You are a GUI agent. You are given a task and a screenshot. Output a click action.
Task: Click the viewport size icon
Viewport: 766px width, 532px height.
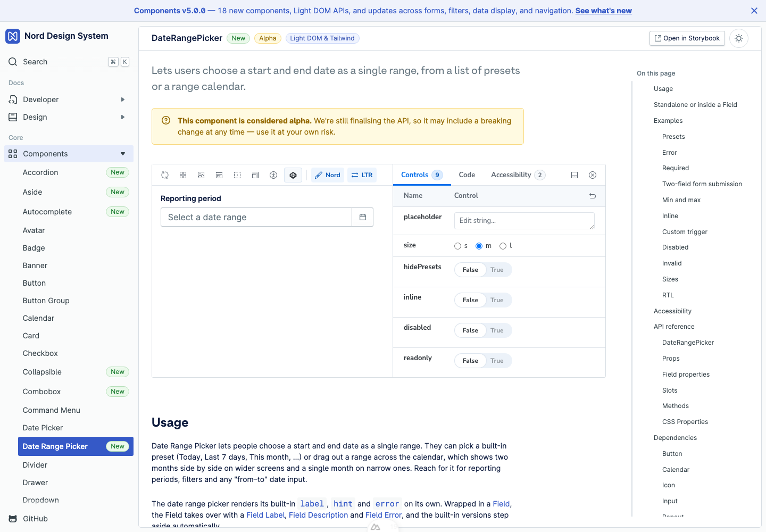click(255, 175)
